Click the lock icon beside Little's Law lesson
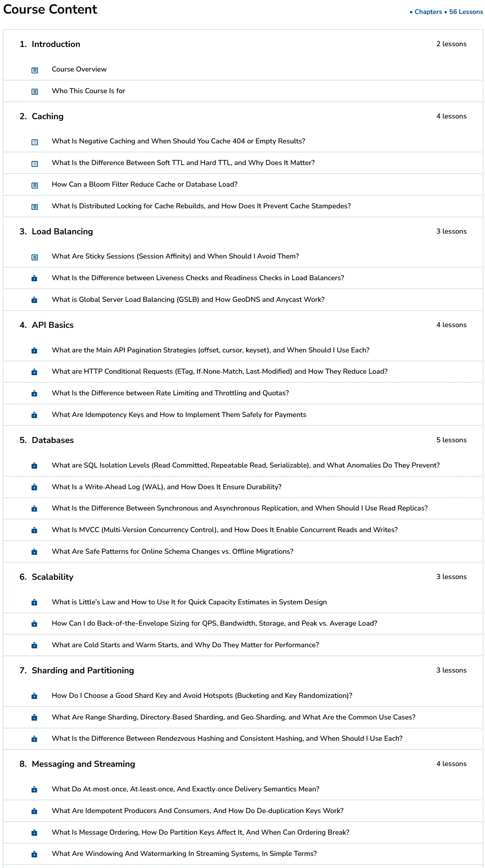 click(x=34, y=602)
